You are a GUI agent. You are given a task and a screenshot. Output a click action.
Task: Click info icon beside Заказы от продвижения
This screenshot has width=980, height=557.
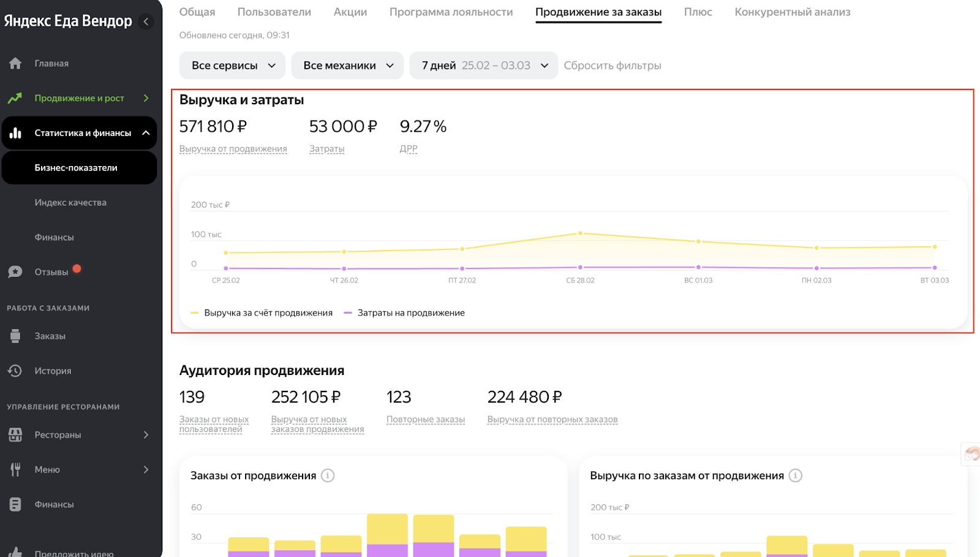click(328, 476)
